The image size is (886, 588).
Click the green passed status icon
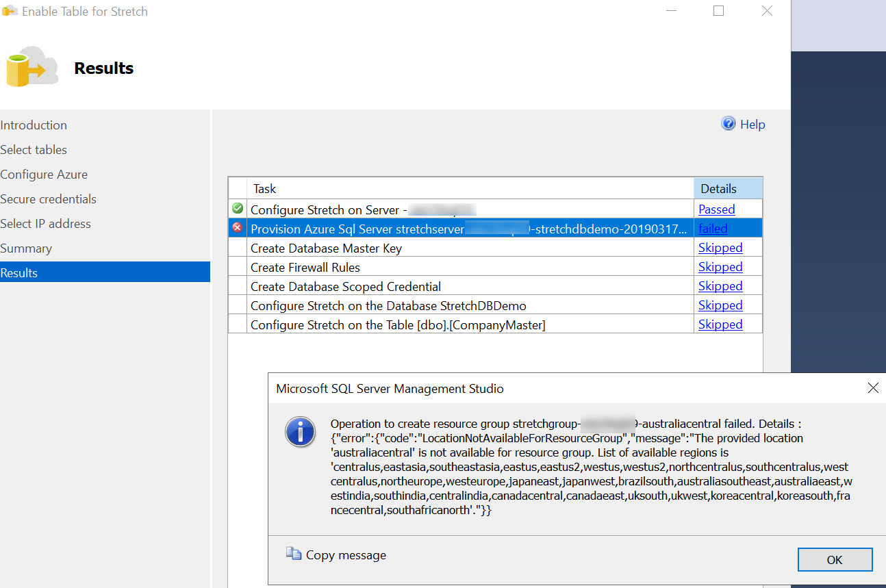(238, 208)
